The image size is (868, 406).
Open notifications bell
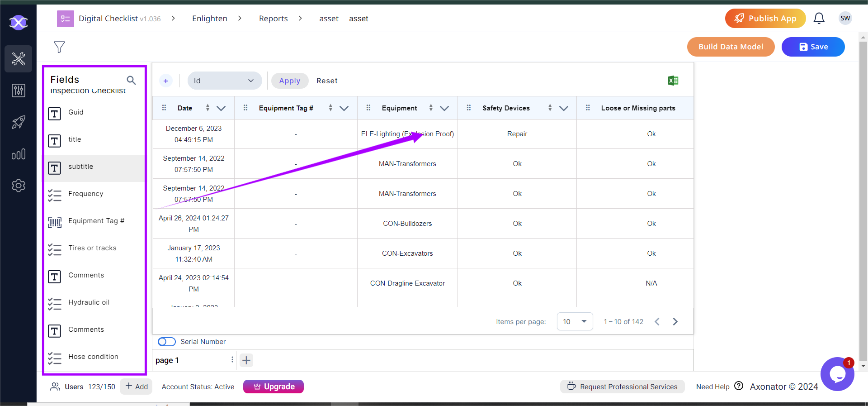(x=819, y=19)
